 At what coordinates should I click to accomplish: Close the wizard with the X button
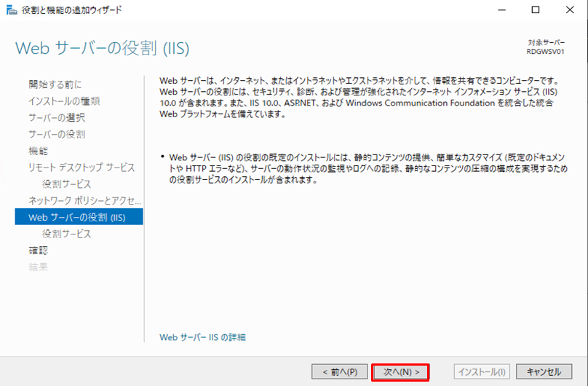[570, 10]
